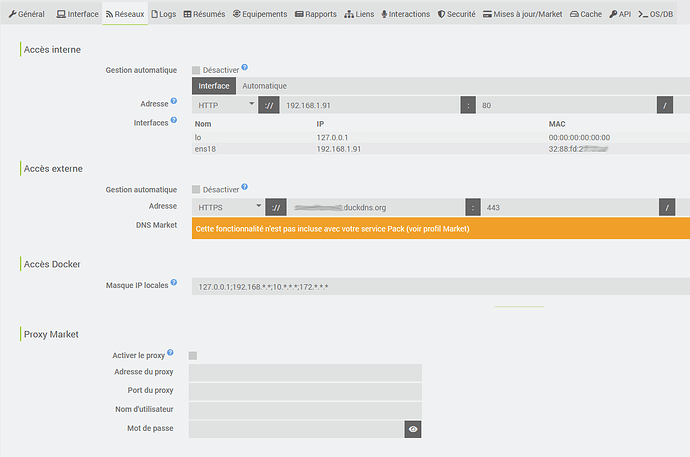Click the help icon beside Activer le proxy
Screen dimensions: 690x457
point(171,353)
